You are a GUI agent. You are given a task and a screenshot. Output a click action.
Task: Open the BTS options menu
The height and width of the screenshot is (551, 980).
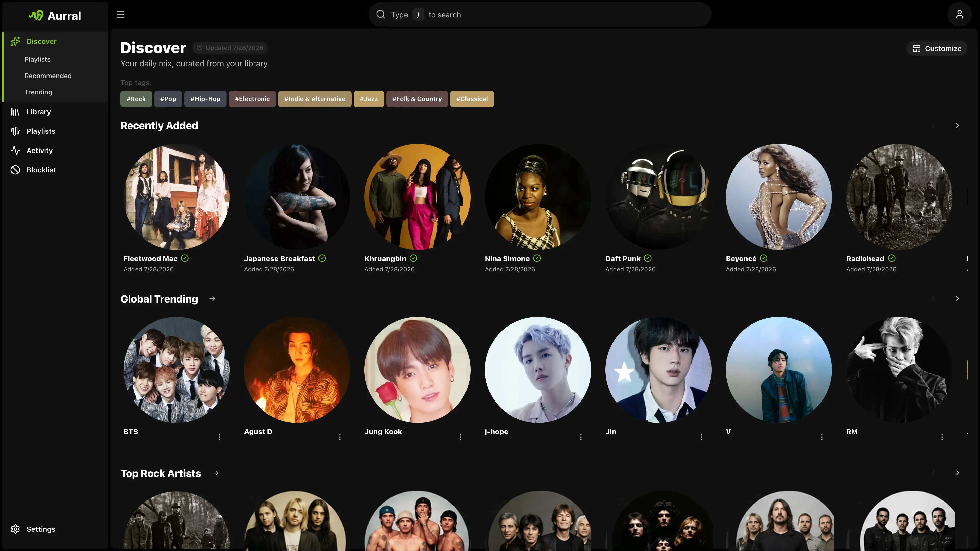point(219,437)
